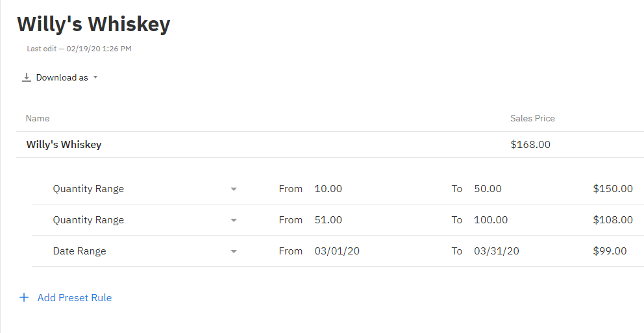Screen dimensions: 644x333
Task: Edit the From quantity 51.00 field
Action: pyautogui.click(x=328, y=220)
